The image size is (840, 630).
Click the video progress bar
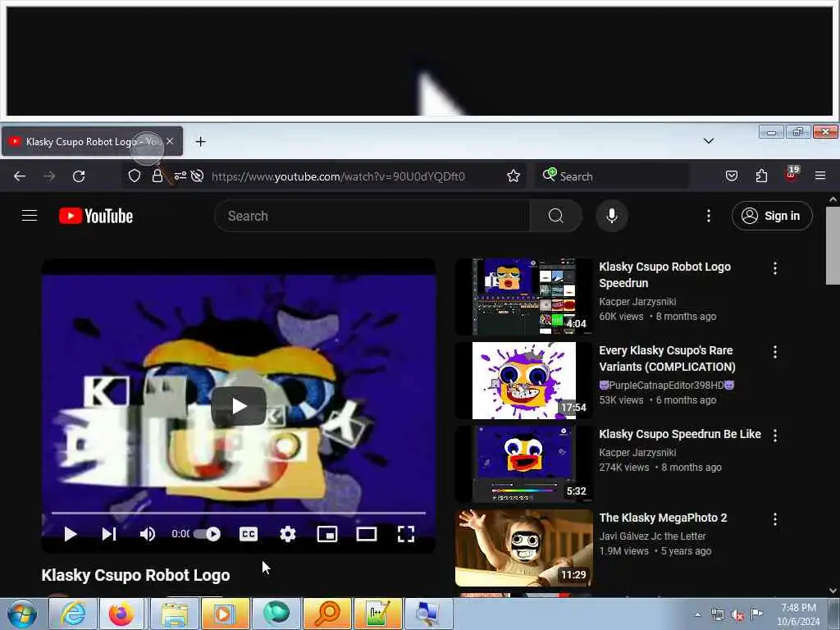[239, 514]
